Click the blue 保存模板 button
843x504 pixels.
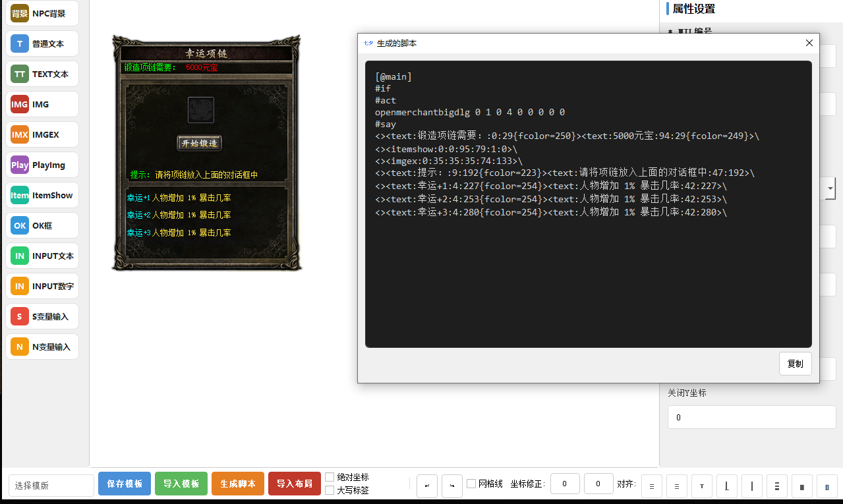click(125, 484)
